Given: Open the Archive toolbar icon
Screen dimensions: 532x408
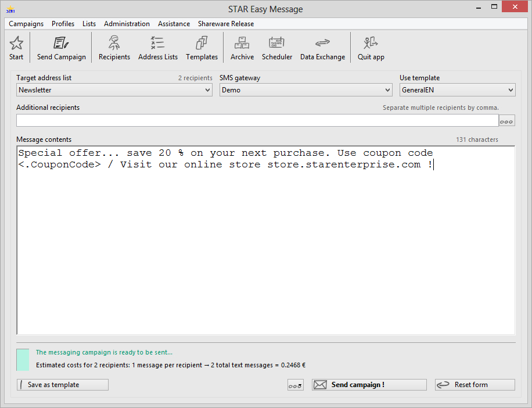Looking at the screenshot, I should pyautogui.click(x=242, y=43).
